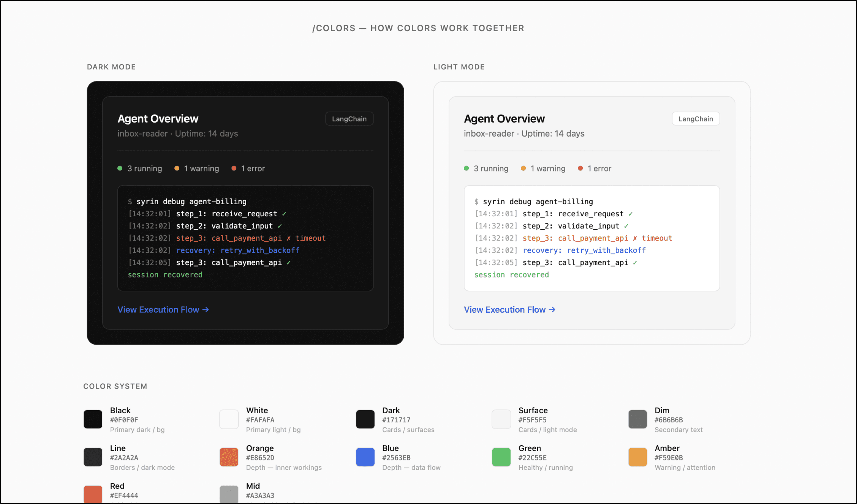Select the Dark #171717 swatch
This screenshot has width=857, height=504.
(365, 419)
